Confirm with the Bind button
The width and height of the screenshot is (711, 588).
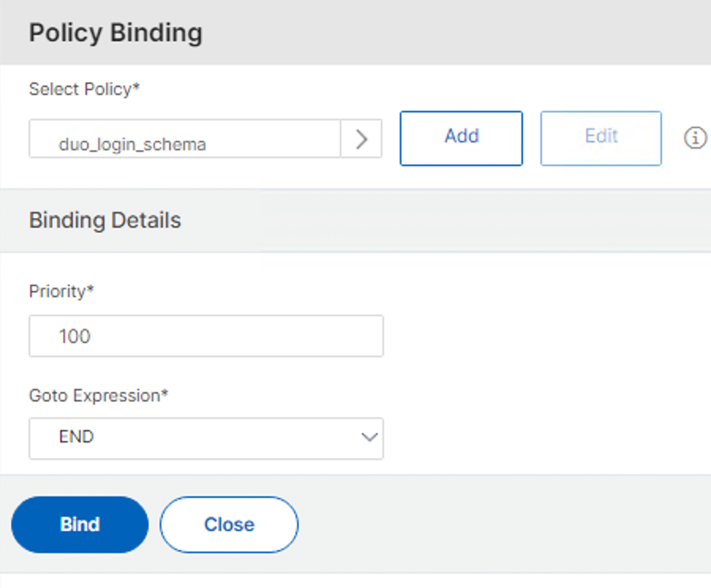click(x=80, y=525)
